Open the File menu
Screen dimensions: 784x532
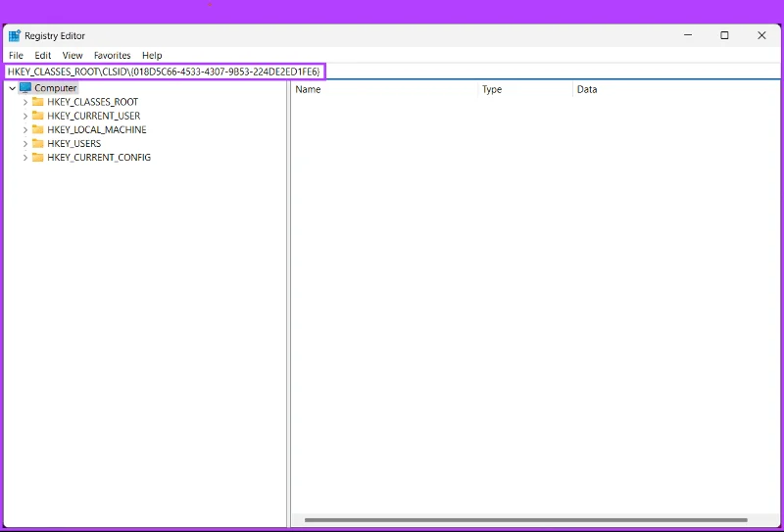[x=16, y=56]
